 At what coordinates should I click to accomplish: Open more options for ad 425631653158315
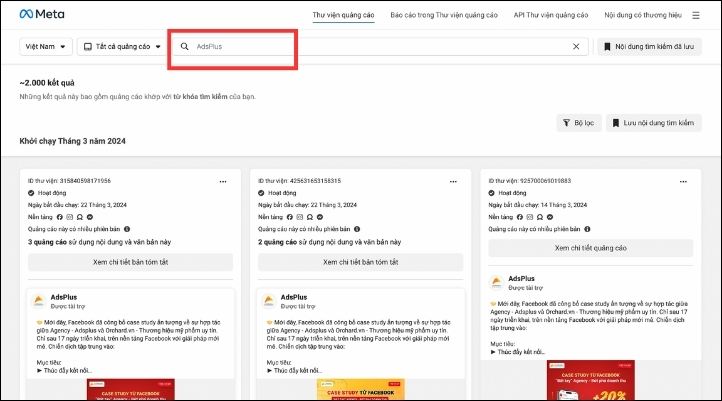tap(453, 181)
